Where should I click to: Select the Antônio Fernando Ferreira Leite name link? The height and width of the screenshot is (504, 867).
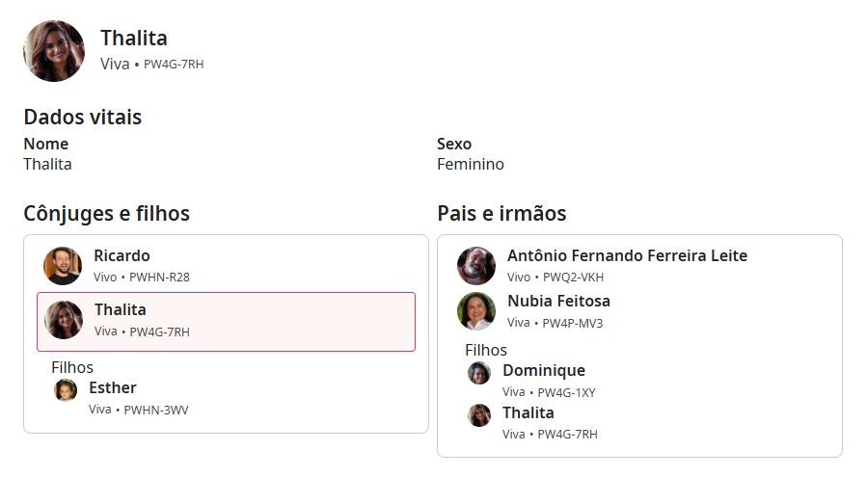[x=627, y=255]
